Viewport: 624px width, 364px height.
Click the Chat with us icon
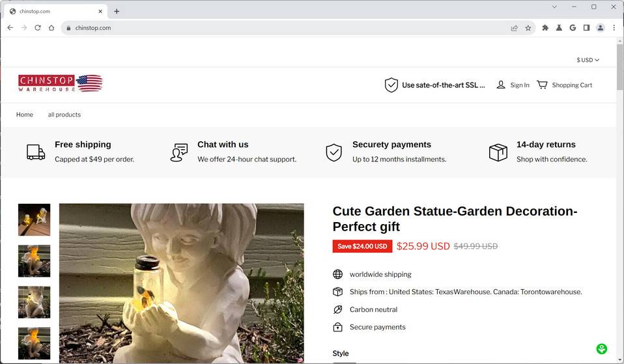pyautogui.click(x=179, y=152)
